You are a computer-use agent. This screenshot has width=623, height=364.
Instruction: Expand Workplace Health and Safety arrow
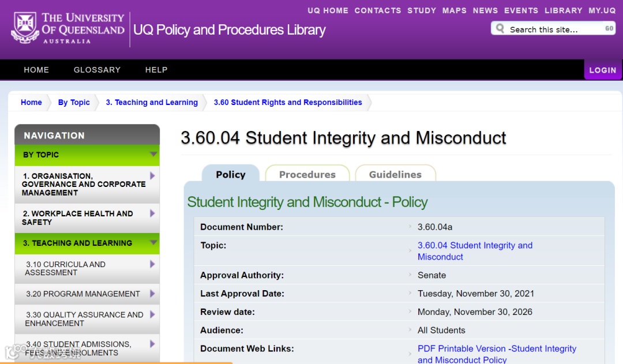(x=152, y=213)
